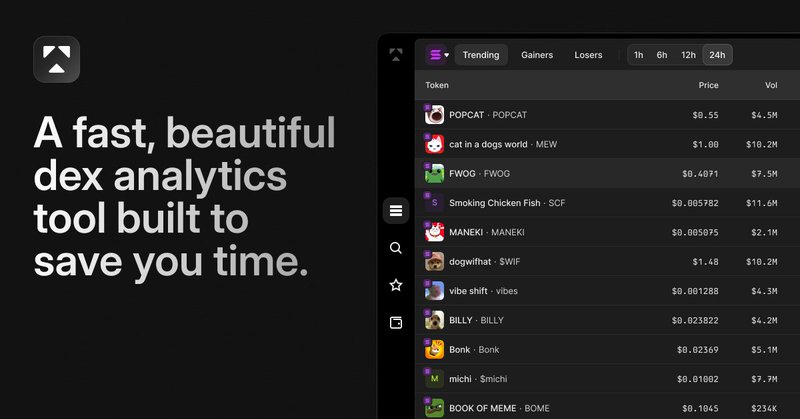Image resolution: width=800 pixels, height=419 pixels.
Task: Click the BOOK OF MEME token icon
Action: 434,408
